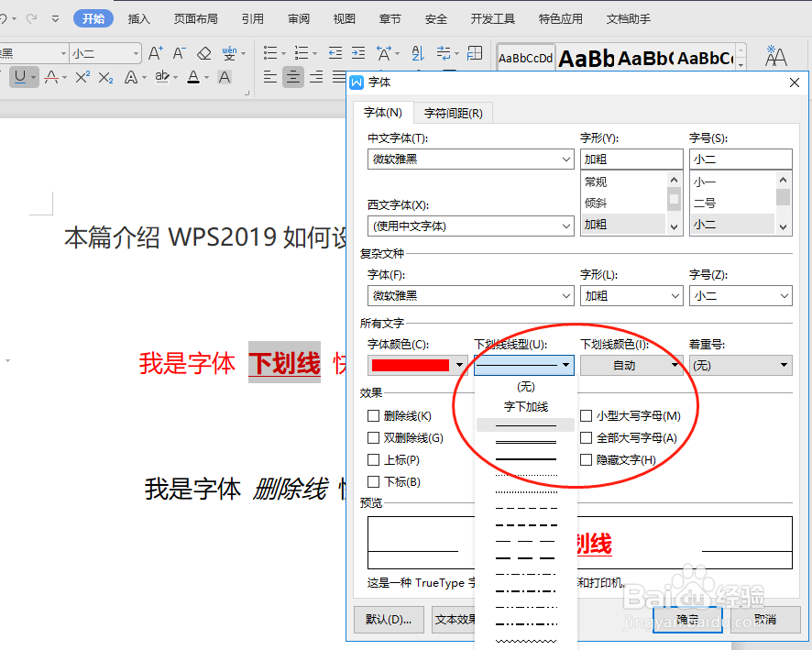The width and height of the screenshot is (812, 650).
Task: Open Chinese layout character scaling tool
Action: 384,53
